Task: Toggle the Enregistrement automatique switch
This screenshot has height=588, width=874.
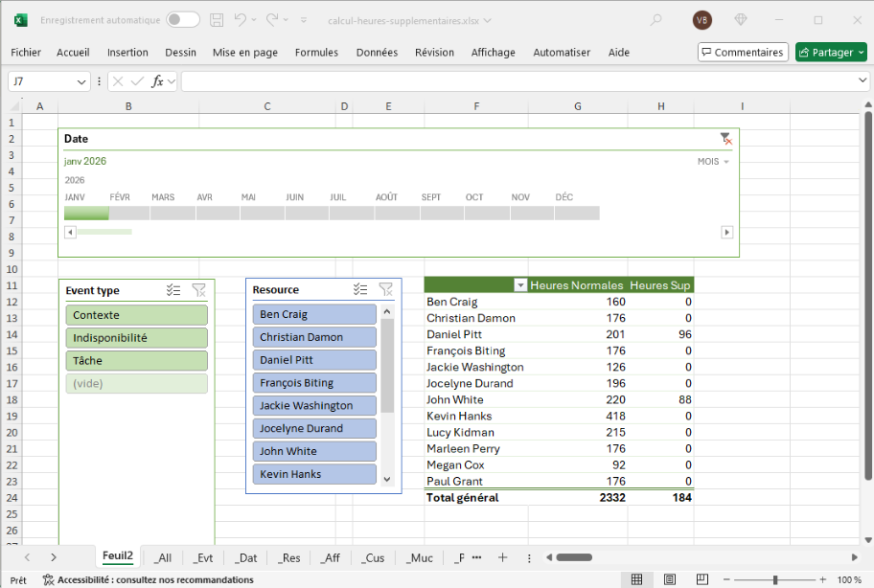Action: tap(183, 20)
